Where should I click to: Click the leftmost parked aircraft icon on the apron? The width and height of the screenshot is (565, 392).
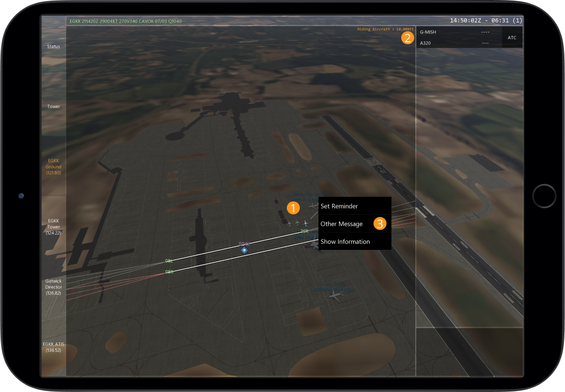pyautogui.click(x=289, y=223)
